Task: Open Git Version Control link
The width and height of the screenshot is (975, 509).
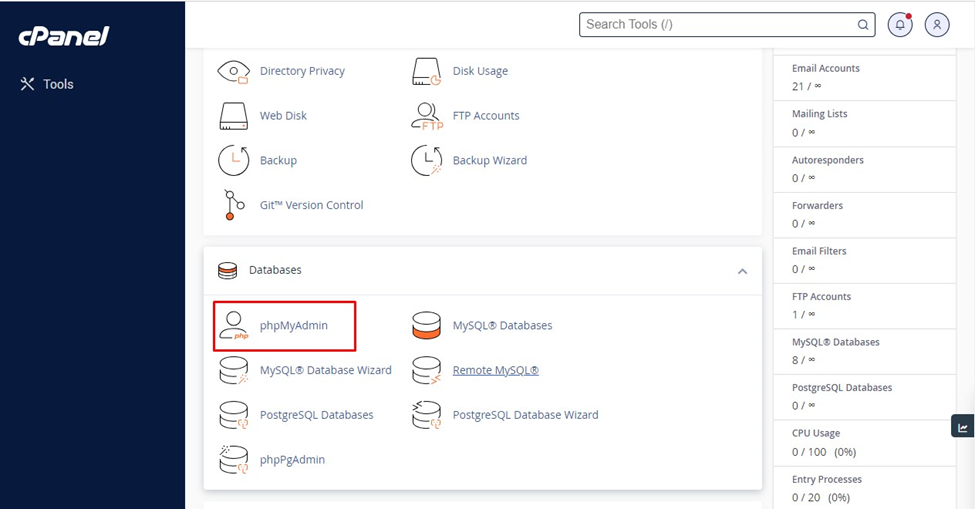Action: click(312, 205)
